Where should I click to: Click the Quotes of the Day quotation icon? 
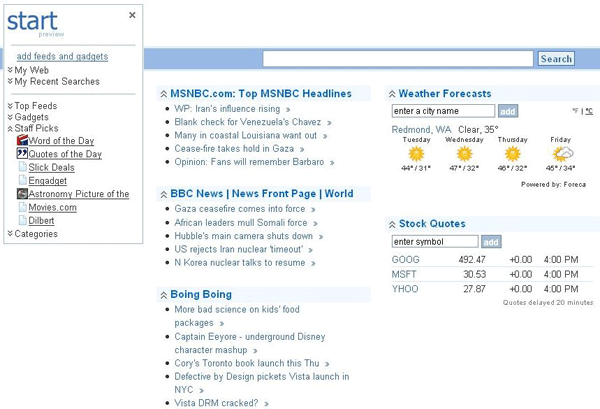click(22, 155)
